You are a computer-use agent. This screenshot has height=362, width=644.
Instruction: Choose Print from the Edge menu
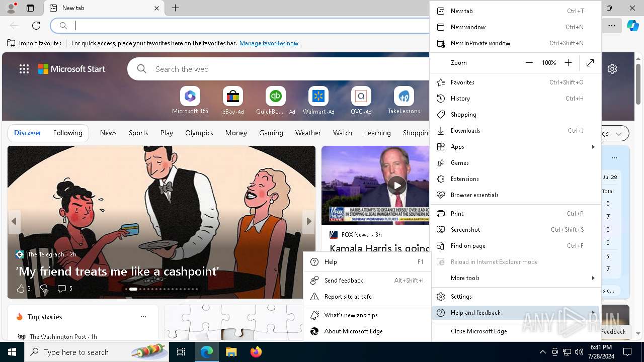click(516, 214)
